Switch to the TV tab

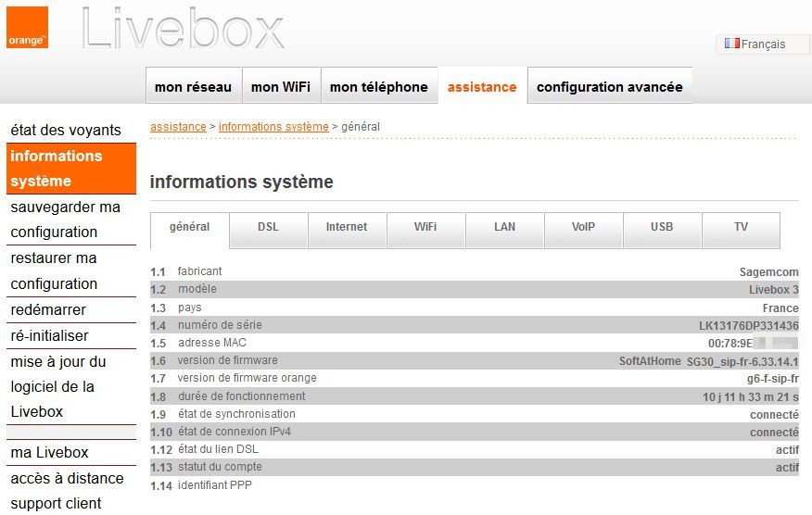[x=741, y=228]
